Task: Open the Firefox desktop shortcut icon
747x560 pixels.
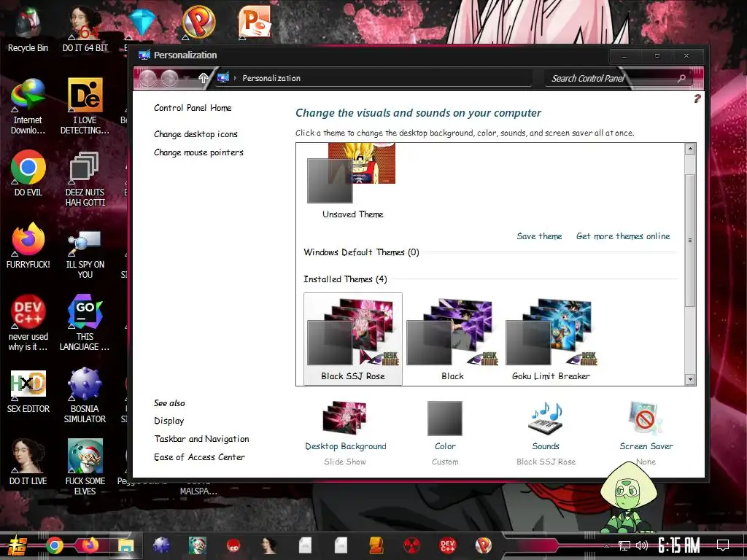Action: (x=28, y=246)
